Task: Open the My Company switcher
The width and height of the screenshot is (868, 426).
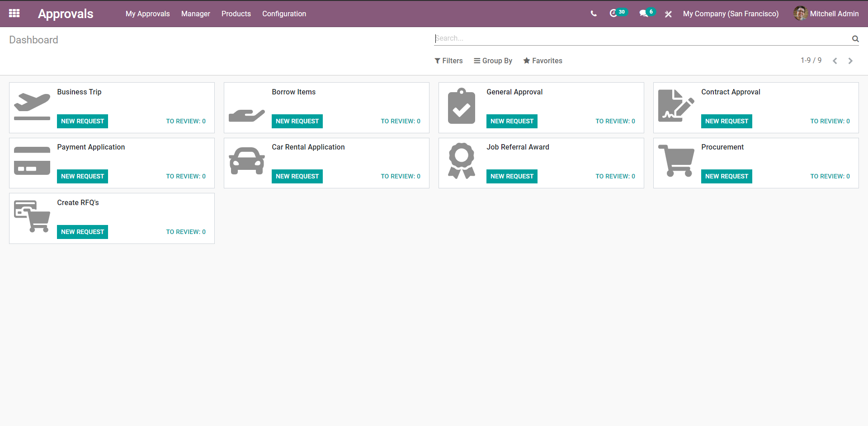Action: pyautogui.click(x=731, y=14)
